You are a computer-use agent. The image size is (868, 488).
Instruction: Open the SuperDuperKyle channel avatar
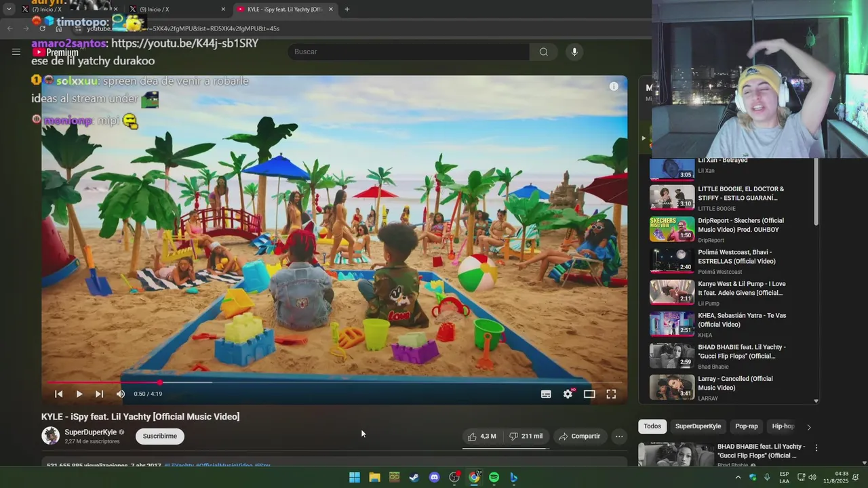(x=51, y=436)
